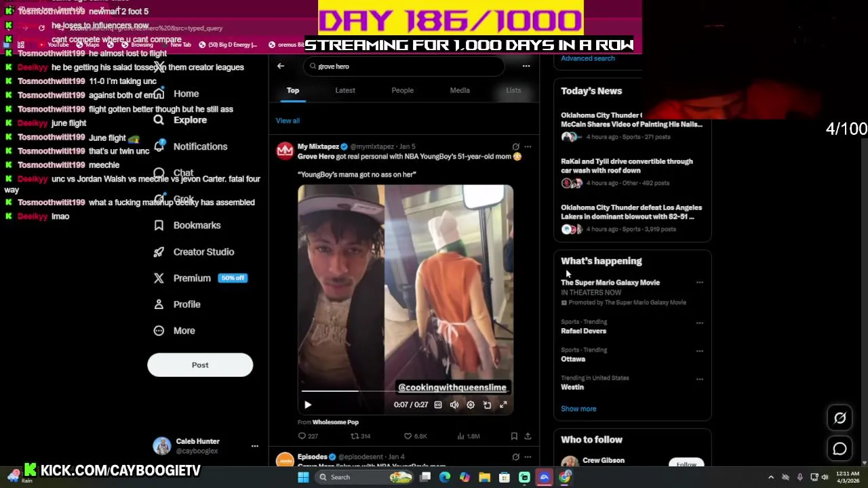Open the Messages floating chat button
This screenshot has width=868, height=488.
(x=840, y=449)
